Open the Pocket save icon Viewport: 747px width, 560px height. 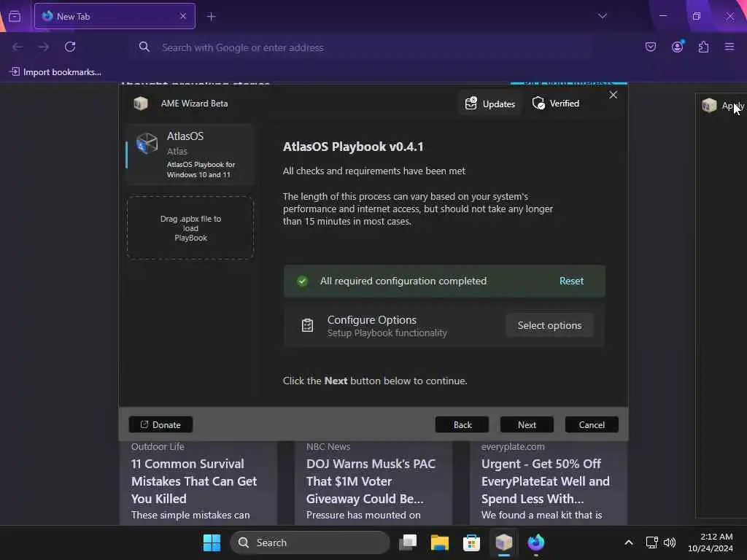pyautogui.click(x=651, y=47)
